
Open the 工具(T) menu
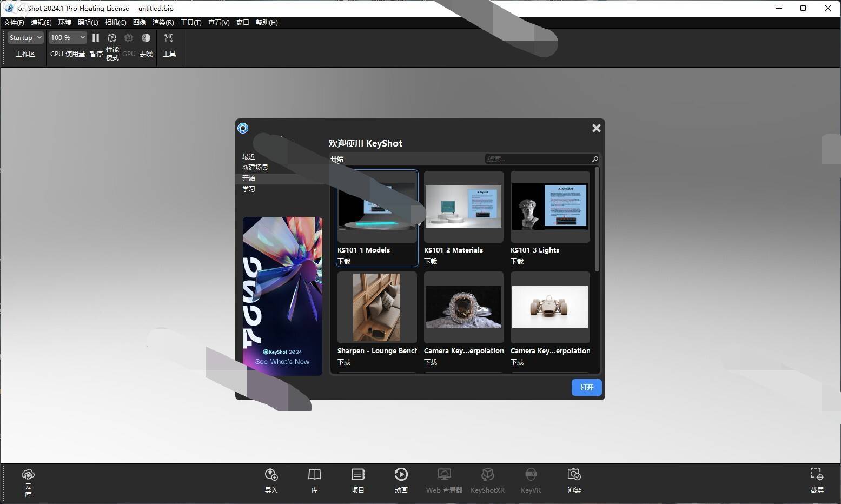(x=191, y=23)
